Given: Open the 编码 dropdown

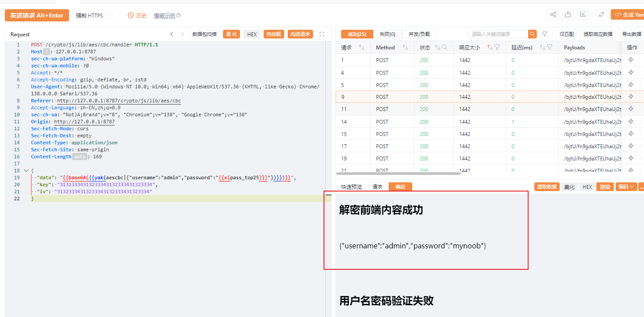Looking at the screenshot, I should click(x=626, y=187).
